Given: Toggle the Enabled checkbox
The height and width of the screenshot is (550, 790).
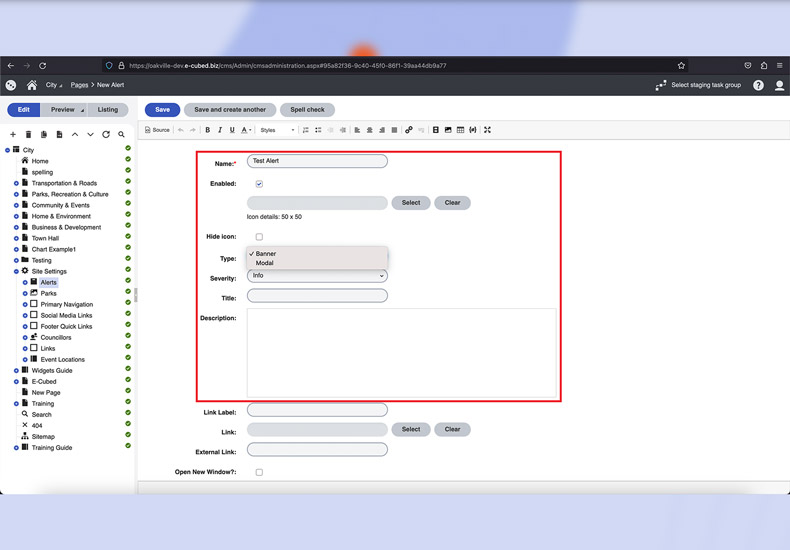Looking at the screenshot, I should pyautogui.click(x=259, y=184).
